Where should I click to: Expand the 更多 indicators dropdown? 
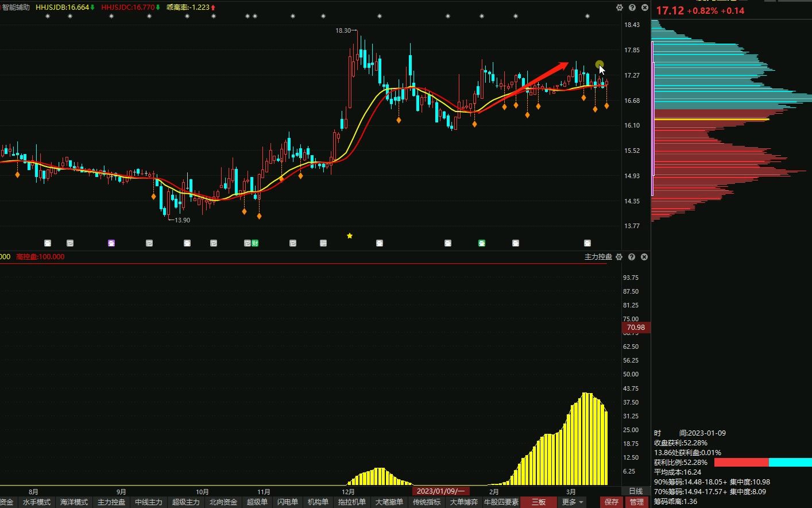point(573,502)
